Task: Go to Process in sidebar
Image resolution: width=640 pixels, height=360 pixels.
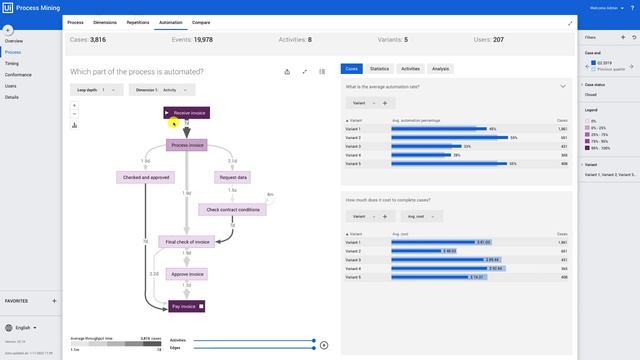Action: coord(13,52)
